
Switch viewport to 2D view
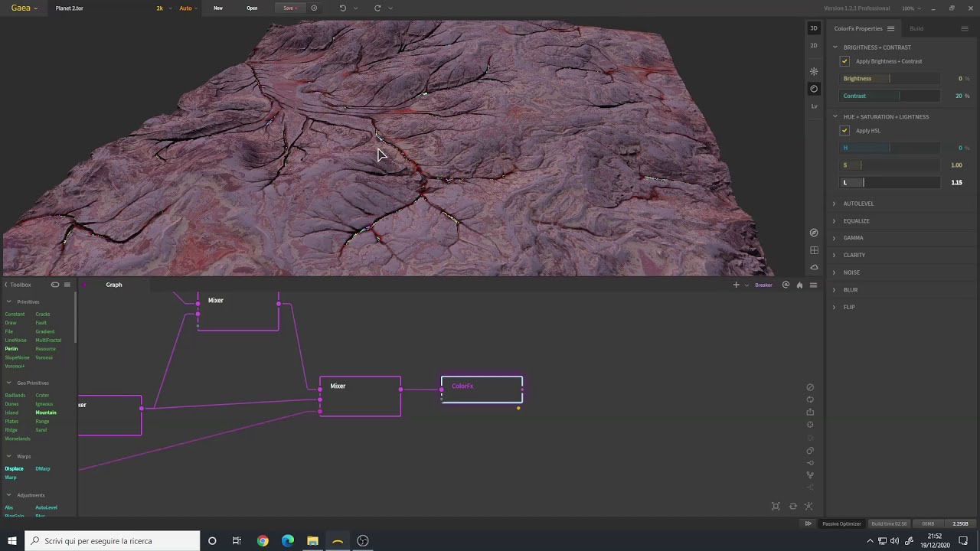coord(814,45)
